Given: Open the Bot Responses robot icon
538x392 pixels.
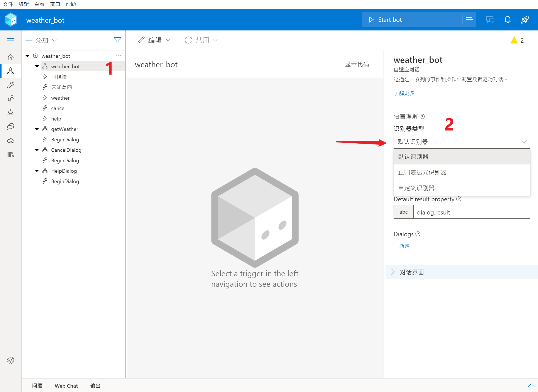Looking at the screenshot, I should (11, 113).
